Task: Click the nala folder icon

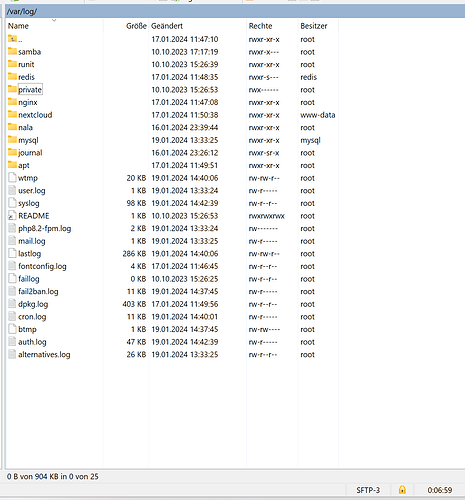Action: [12, 127]
